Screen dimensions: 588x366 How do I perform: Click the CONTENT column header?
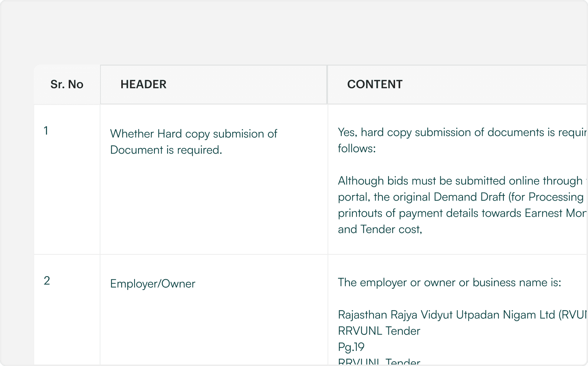coord(375,84)
